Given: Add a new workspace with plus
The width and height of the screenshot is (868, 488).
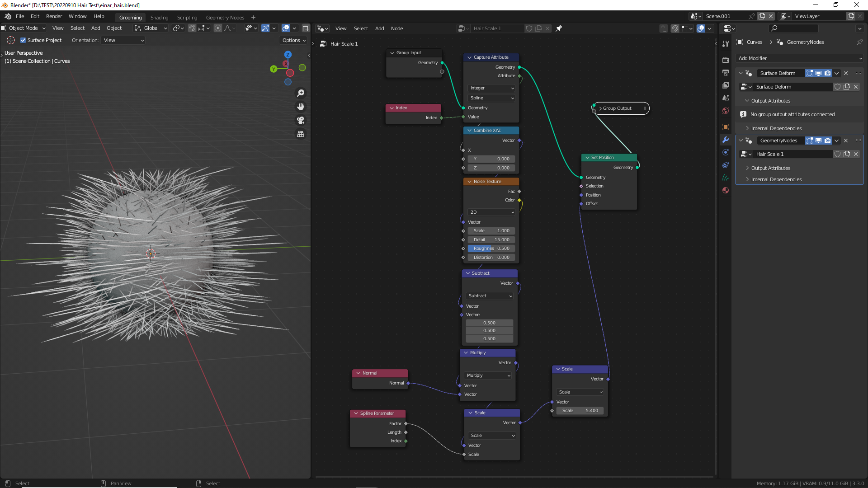Looking at the screenshot, I should pyautogui.click(x=253, y=18).
